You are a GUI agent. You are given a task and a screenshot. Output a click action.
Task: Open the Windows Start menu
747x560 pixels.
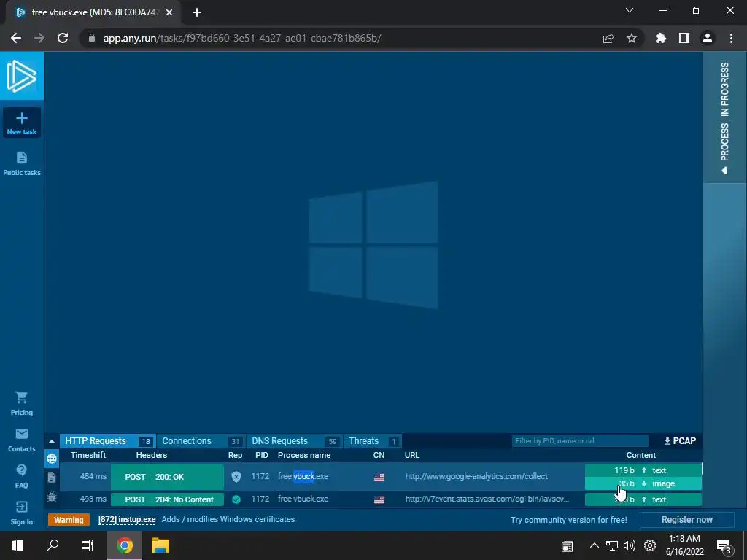click(x=18, y=545)
